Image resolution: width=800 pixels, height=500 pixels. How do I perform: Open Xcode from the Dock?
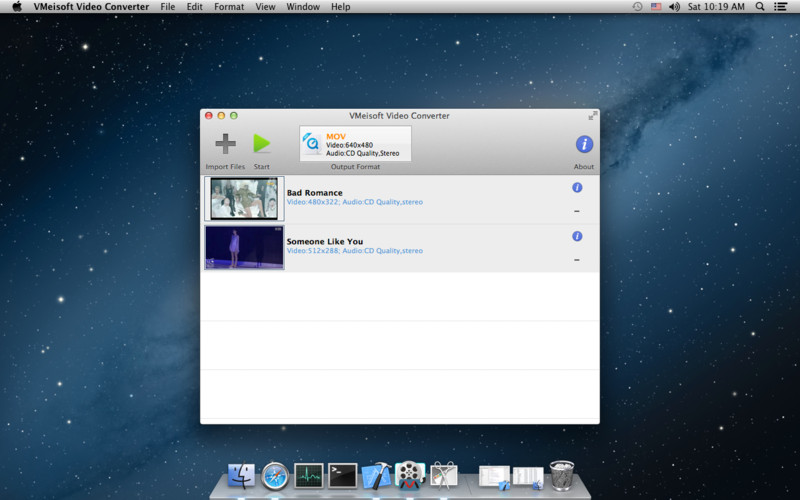coord(376,476)
